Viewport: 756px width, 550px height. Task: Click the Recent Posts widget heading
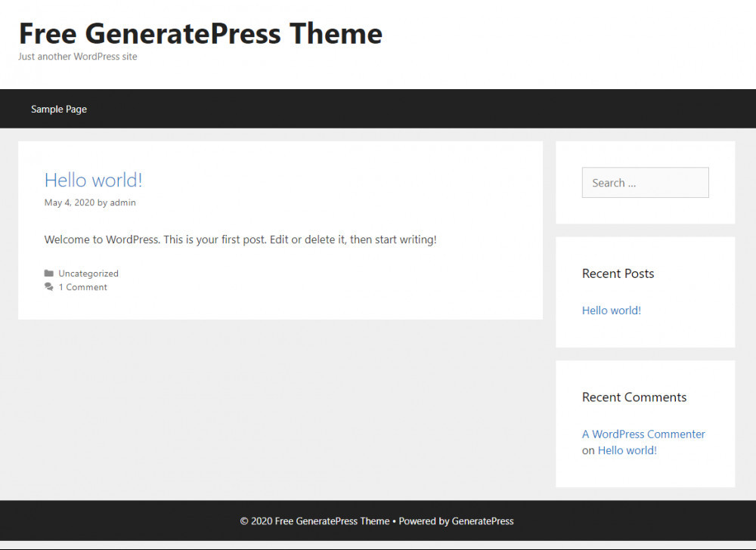(618, 273)
